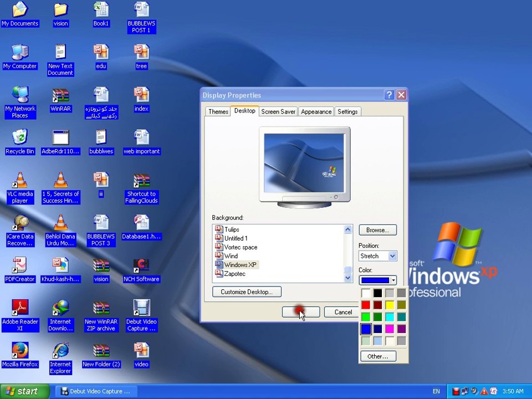Select the VLC media player shortcut
The width and height of the screenshot is (532, 399).
point(20,188)
